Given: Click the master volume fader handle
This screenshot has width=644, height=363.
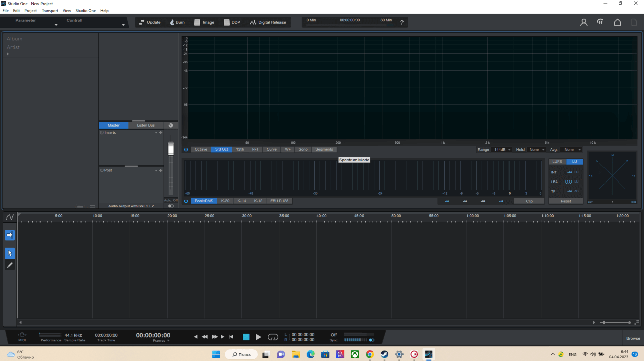Looking at the screenshot, I should coord(171,149).
